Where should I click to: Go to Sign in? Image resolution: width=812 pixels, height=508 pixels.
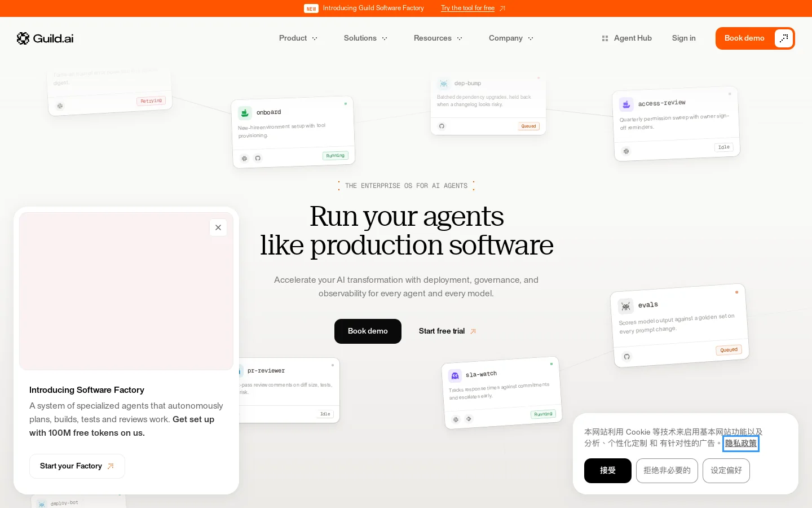click(x=683, y=38)
